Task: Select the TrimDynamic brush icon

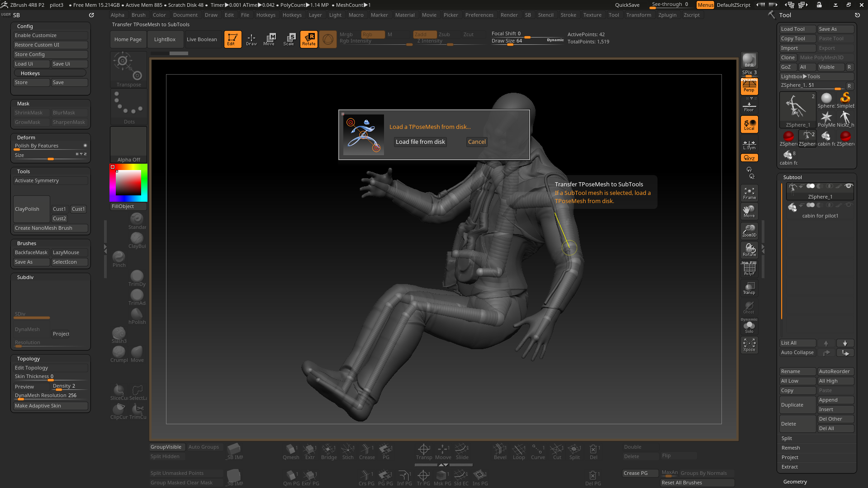Action: pyautogui.click(x=137, y=278)
